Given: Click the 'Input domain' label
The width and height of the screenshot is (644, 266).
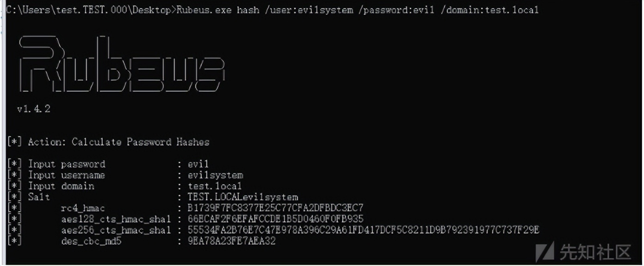Looking at the screenshot, I should pyautogui.click(x=62, y=186).
